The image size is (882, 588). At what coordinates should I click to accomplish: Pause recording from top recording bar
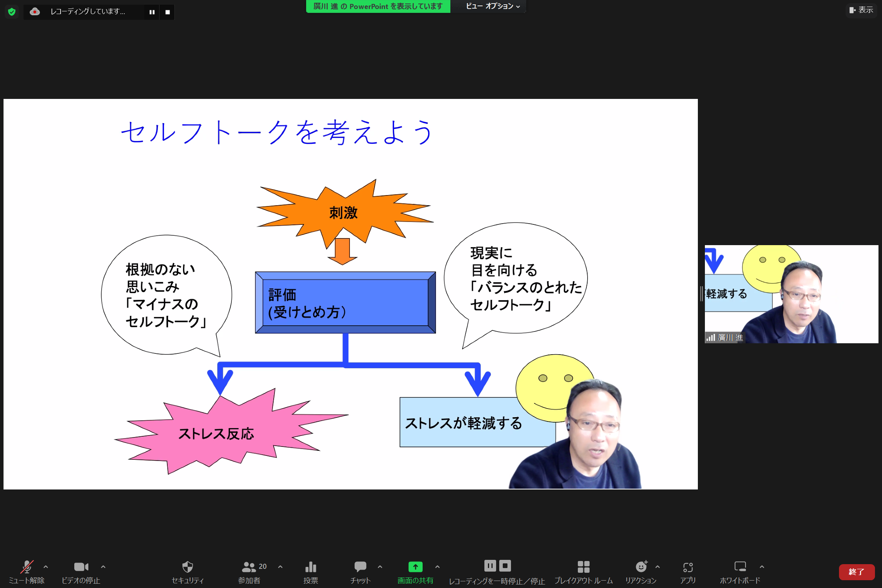pos(152,12)
